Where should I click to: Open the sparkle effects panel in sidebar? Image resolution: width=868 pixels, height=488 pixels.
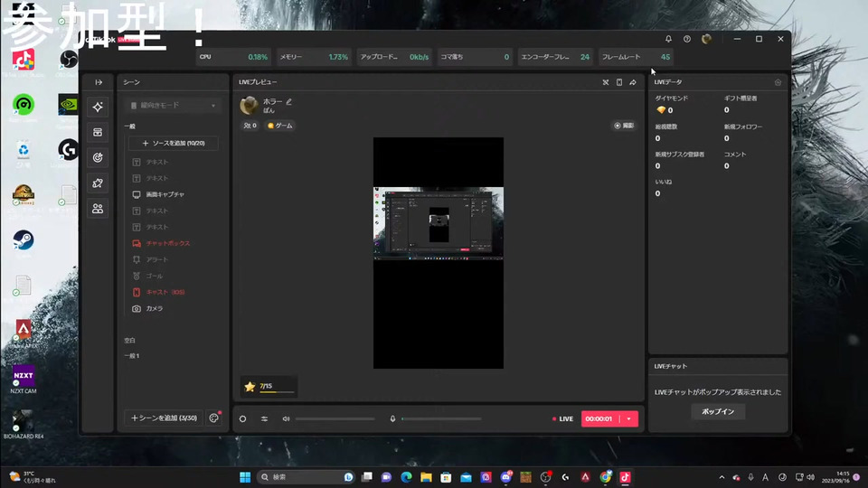98,107
